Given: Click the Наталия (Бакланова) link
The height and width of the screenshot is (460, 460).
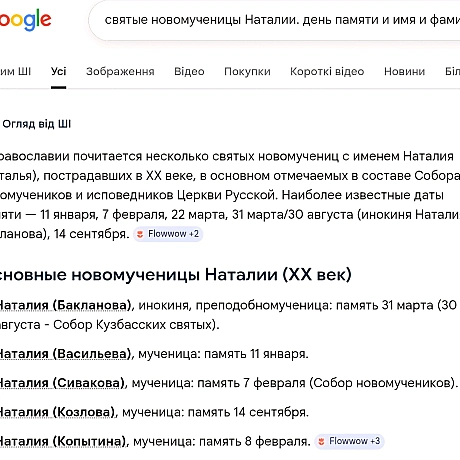Looking at the screenshot, I should [x=65, y=305].
